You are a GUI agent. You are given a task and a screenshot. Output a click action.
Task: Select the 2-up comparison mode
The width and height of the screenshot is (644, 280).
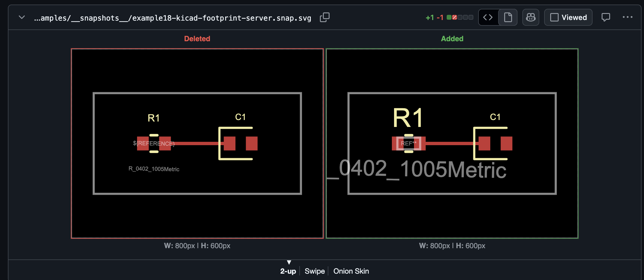click(x=288, y=271)
